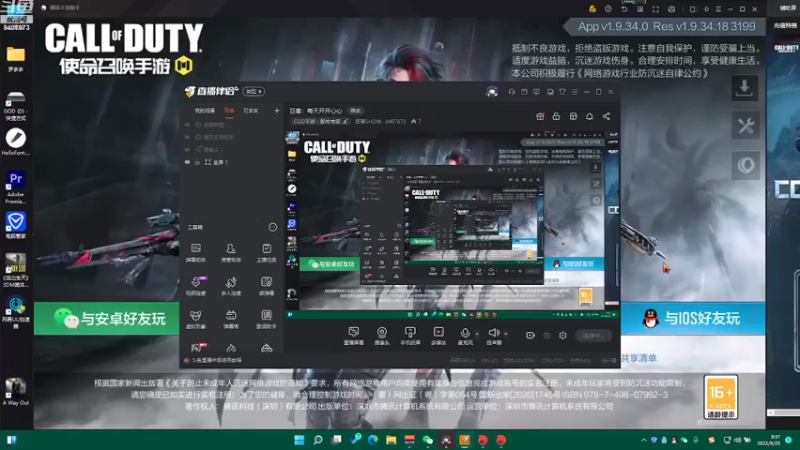Image resolution: width=800 pixels, height=450 pixels.
Task: Expand the microphone options arrow
Action: point(477,334)
